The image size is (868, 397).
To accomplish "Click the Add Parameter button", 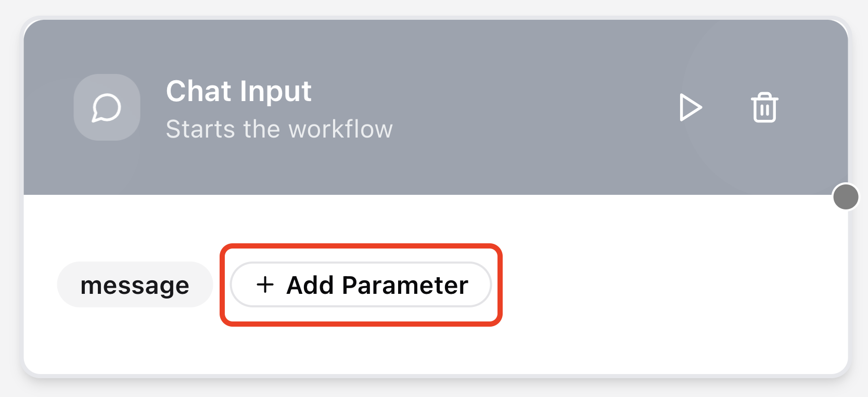I will click(361, 284).
